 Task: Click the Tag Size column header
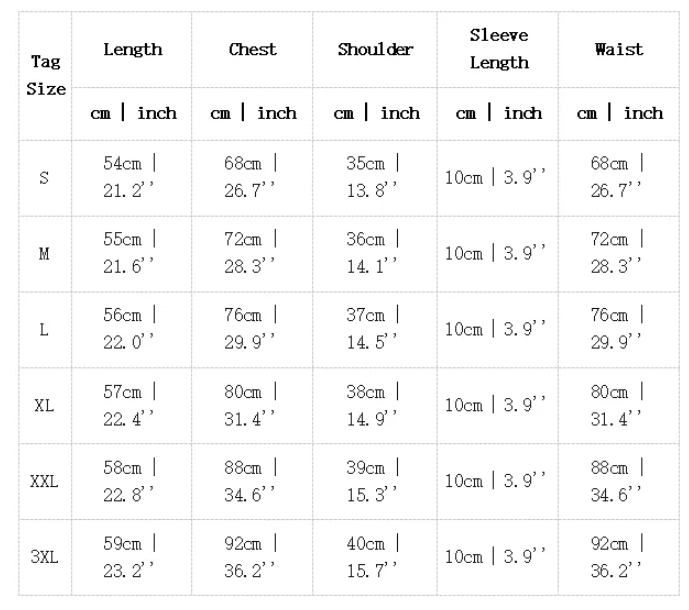(x=46, y=75)
